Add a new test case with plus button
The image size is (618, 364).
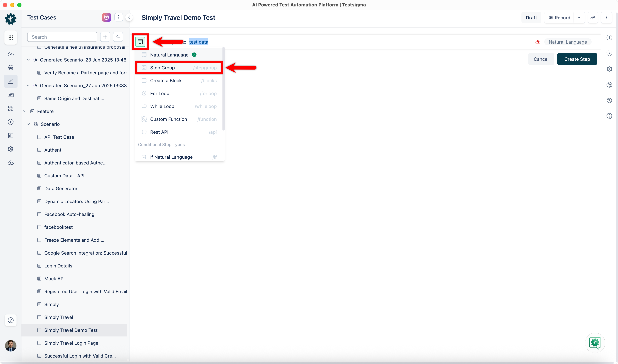pos(105,37)
